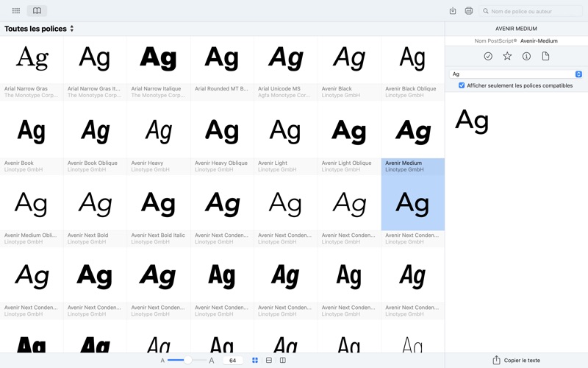Click the Avenir Heavy label
588x368 pixels.
pos(147,163)
